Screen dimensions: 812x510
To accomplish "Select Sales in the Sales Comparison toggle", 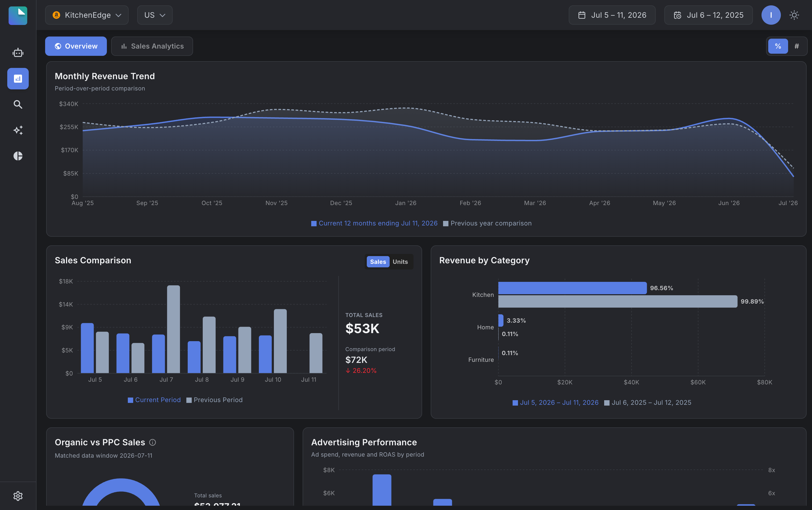I will [378, 262].
